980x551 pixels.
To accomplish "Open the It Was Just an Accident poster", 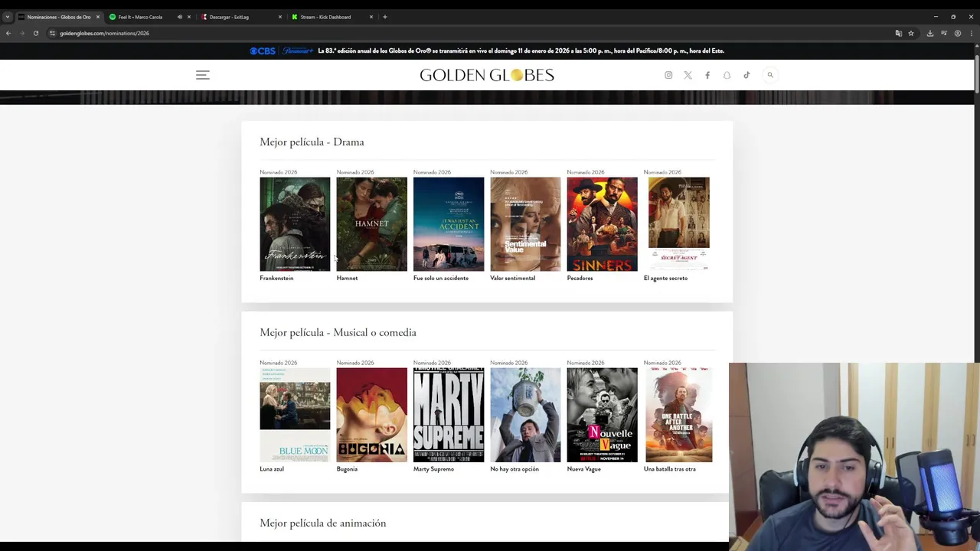I will 449,224.
